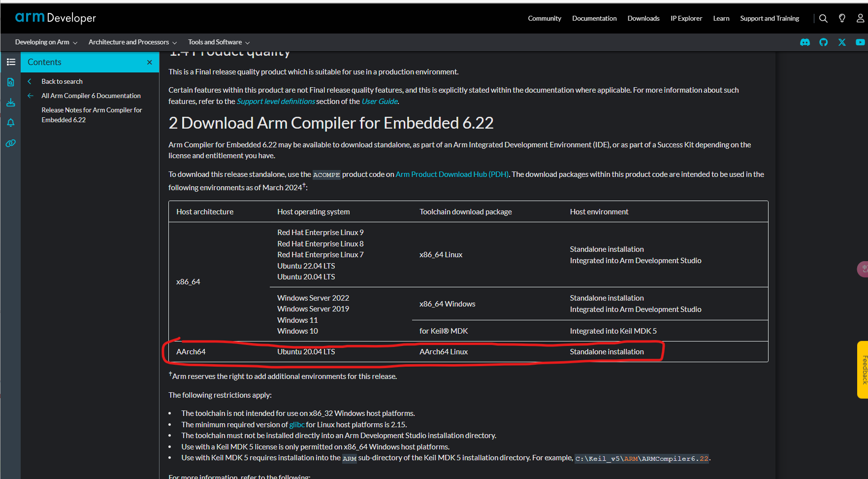Toggle the table of contents list icon
Image resolution: width=868 pixels, height=479 pixels.
[11, 62]
